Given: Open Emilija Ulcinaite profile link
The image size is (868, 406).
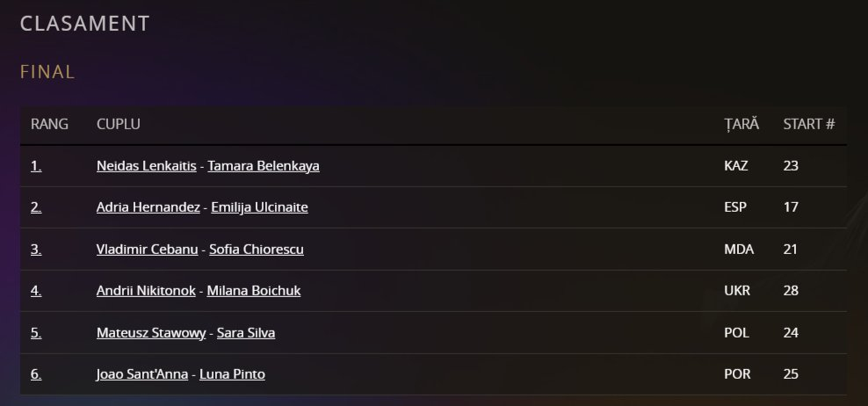Looking at the screenshot, I should pos(259,207).
